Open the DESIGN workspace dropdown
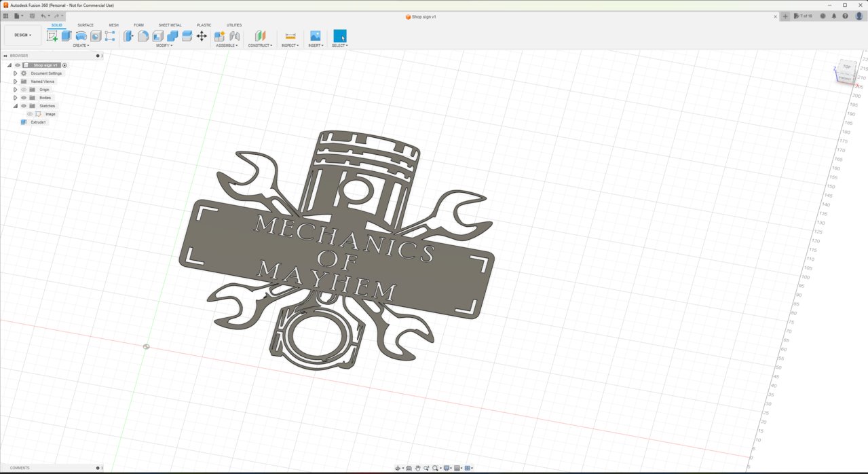The height and width of the screenshot is (474, 868). click(22, 35)
